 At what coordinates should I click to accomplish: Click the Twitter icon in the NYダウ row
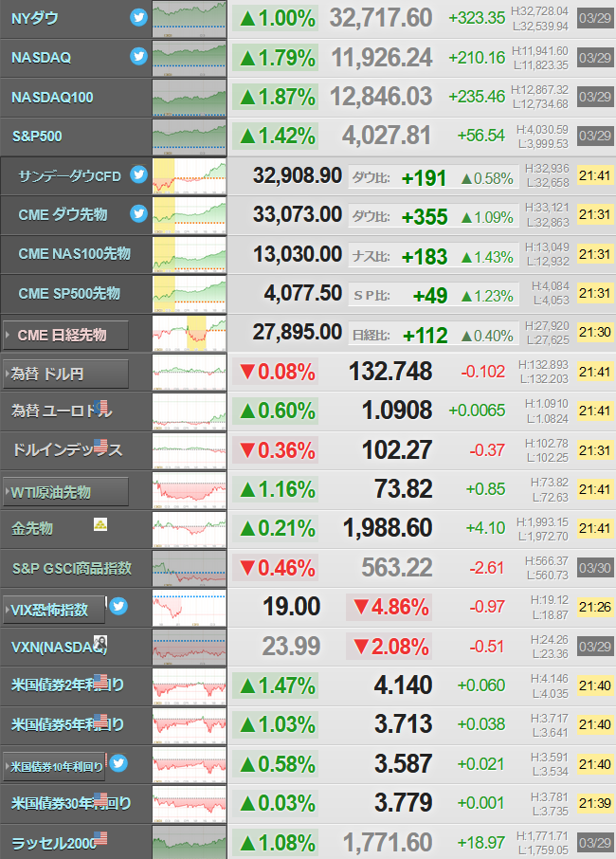138,17
